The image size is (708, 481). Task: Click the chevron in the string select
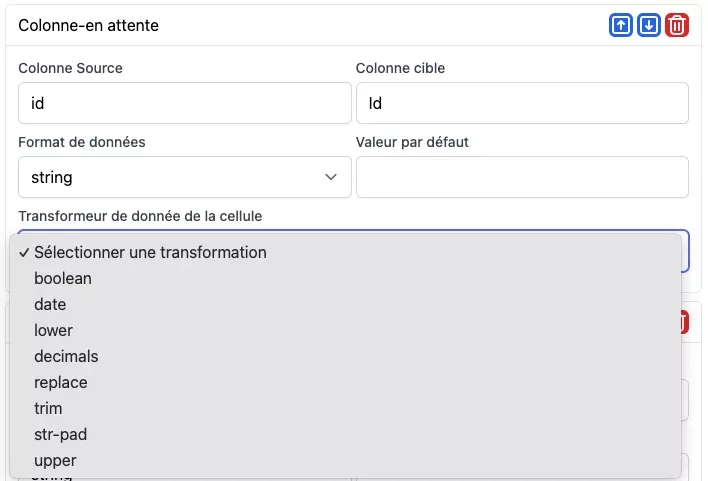[331, 177]
